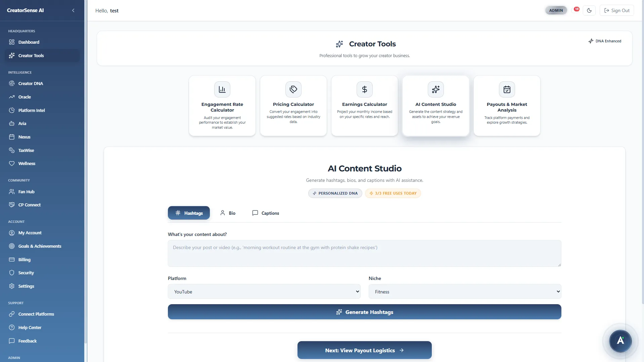Image resolution: width=644 pixels, height=362 pixels.
Task: Proceed with Next: View Payout Logistics
Action: tap(364, 350)
